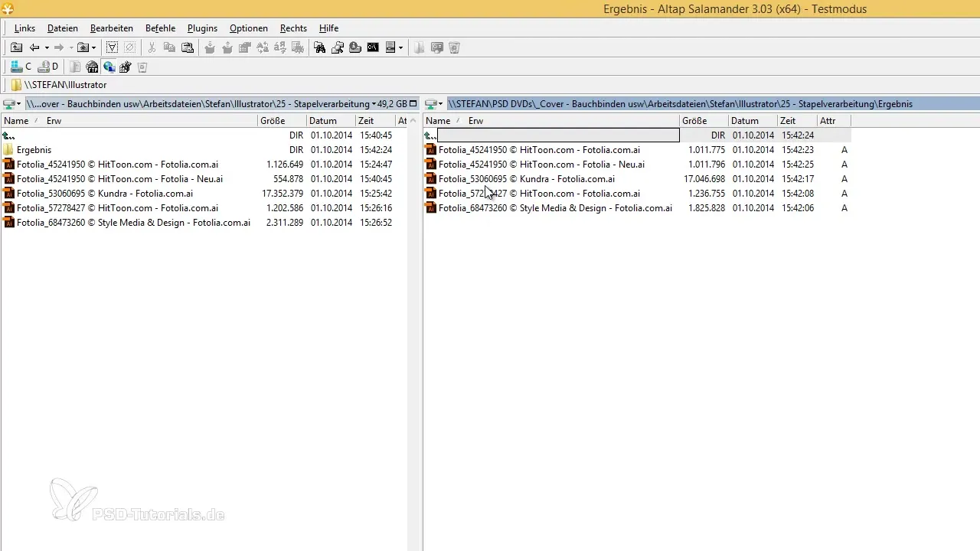
Task: Open the hot paths star-folder icon
Action: (83, 47)
